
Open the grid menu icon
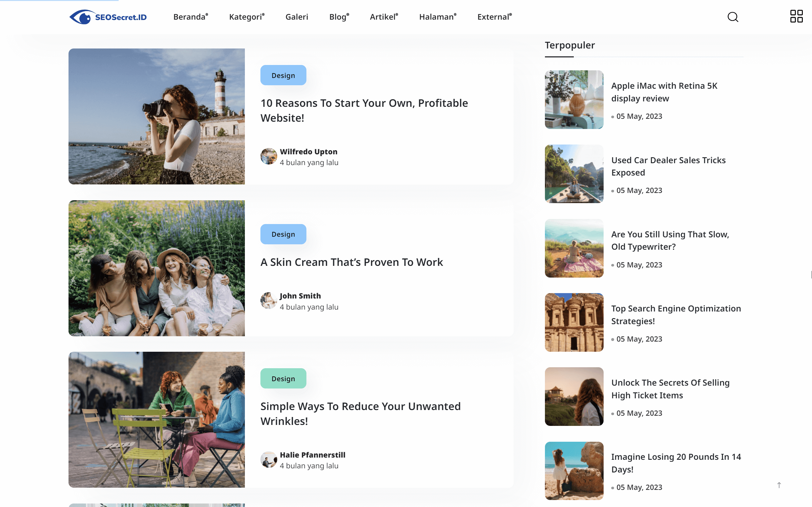pos(796,16)
